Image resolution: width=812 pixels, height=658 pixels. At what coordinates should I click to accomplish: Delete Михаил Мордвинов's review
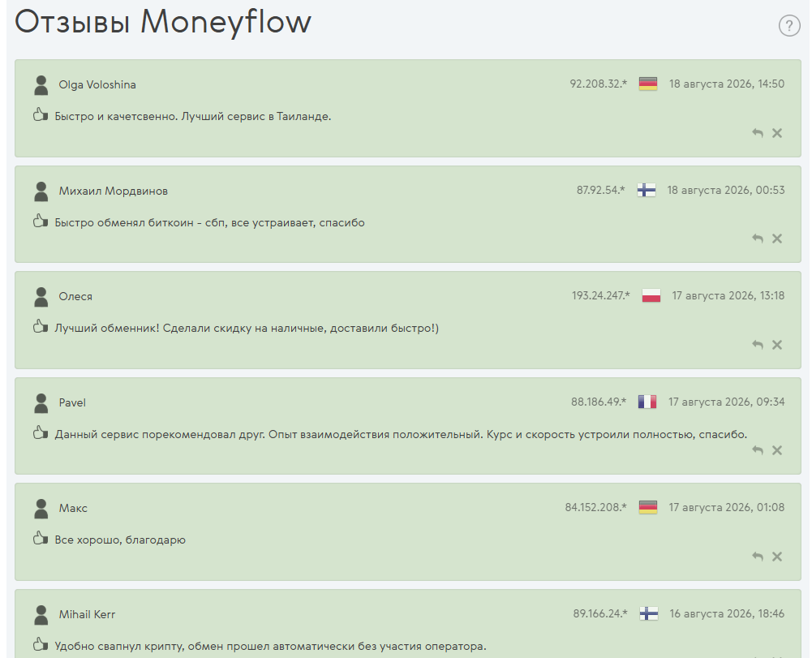point(777,239)
